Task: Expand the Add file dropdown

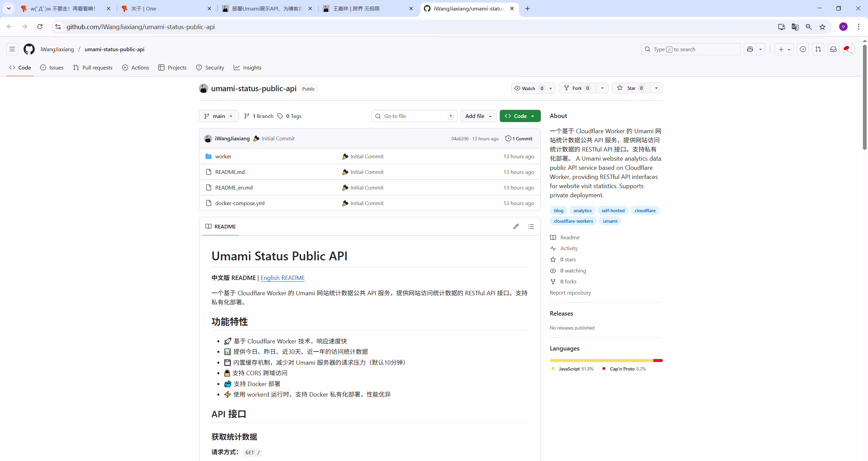Action: (x=478, y=116)
